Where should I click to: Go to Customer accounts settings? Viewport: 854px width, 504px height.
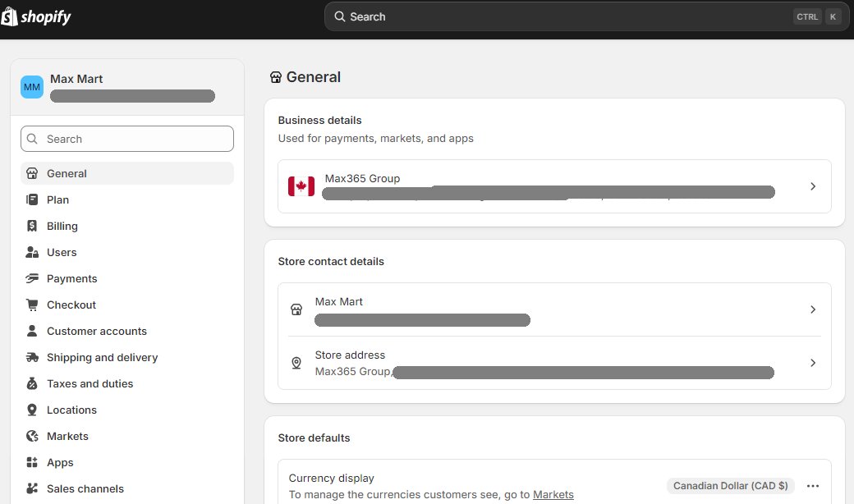pos(96,331)
